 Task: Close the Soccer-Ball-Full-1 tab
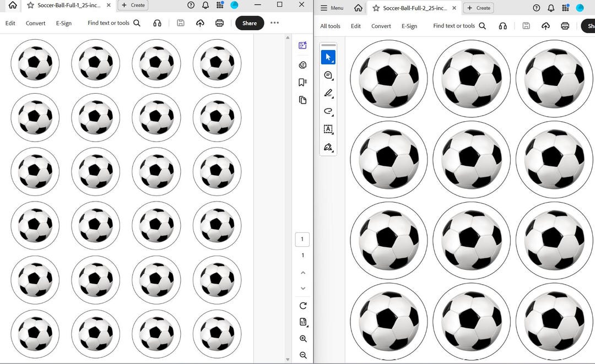(109, 6)
